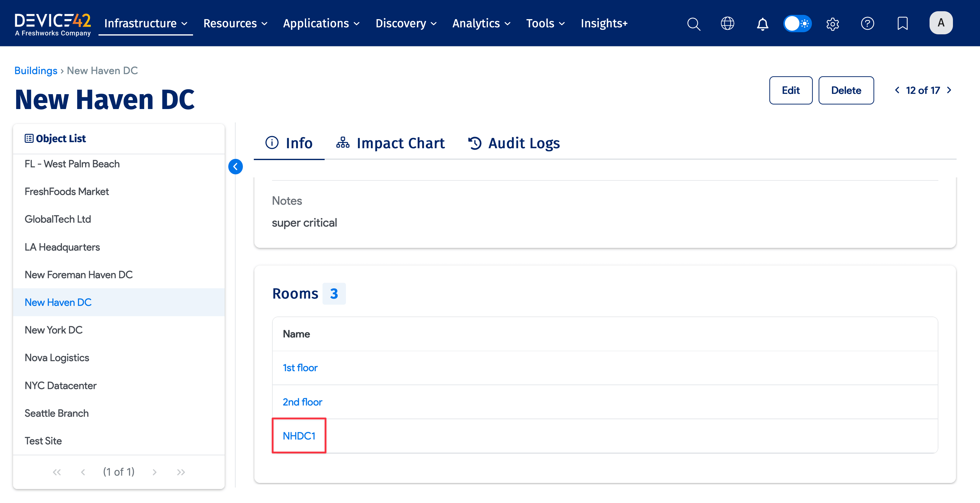Select New York DC in Object List

53,330
